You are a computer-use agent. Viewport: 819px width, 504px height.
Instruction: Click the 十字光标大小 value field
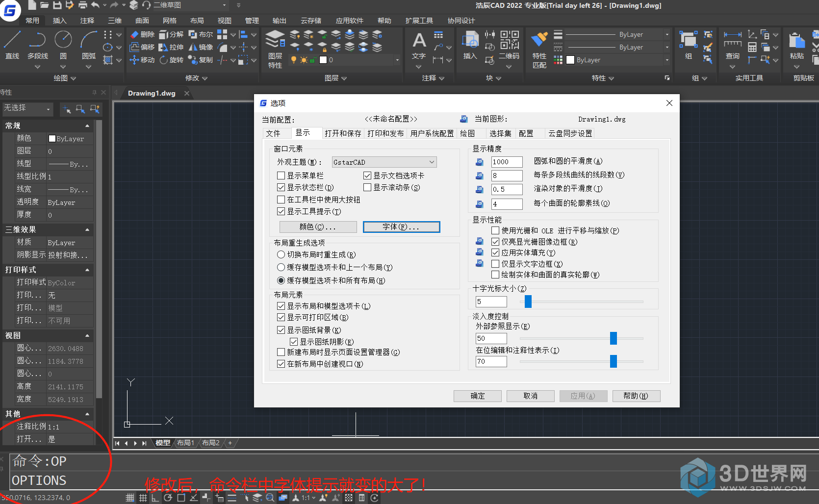(491, 302)
